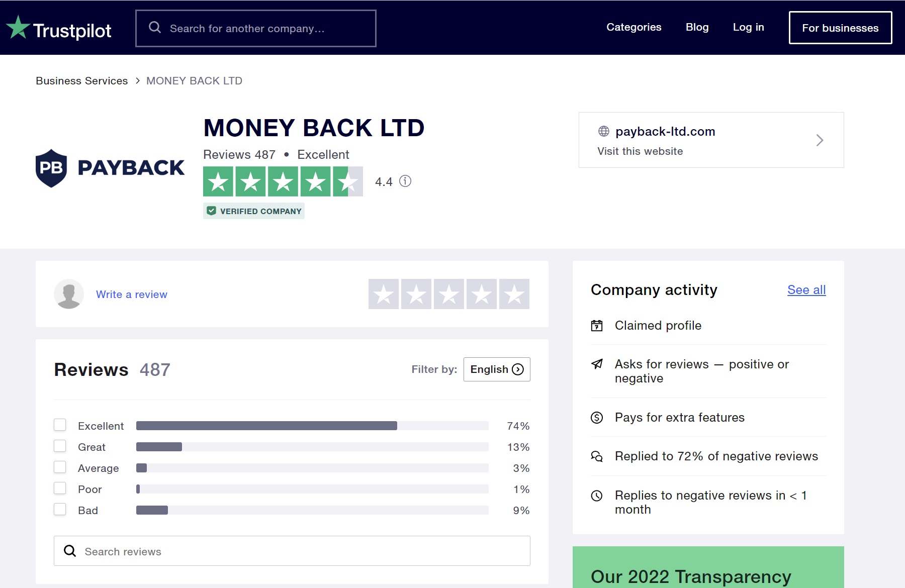905x588 pixels.
Task: Click the PAYBACK company logo
Action: click(110, 168)
